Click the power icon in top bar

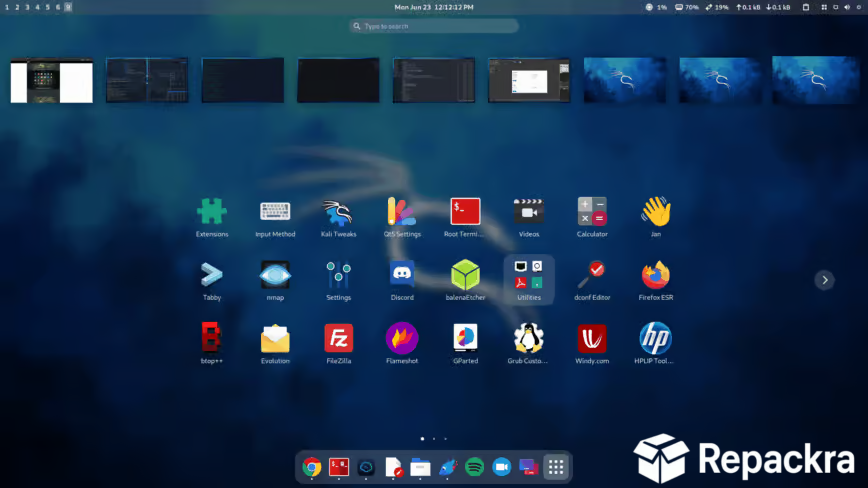pyautogui.click(x=859, y=7)
